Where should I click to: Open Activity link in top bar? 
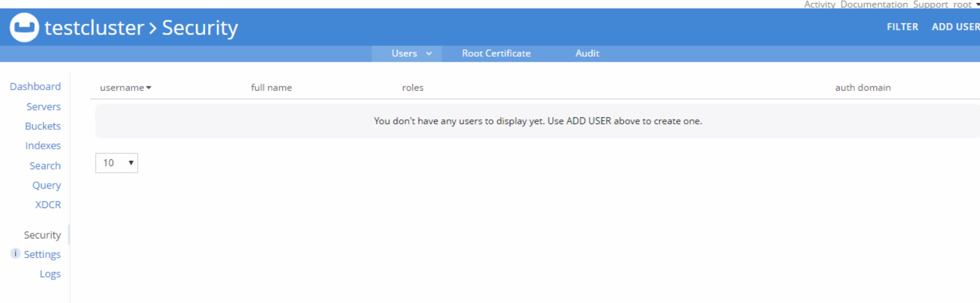[x=820, y=4]
